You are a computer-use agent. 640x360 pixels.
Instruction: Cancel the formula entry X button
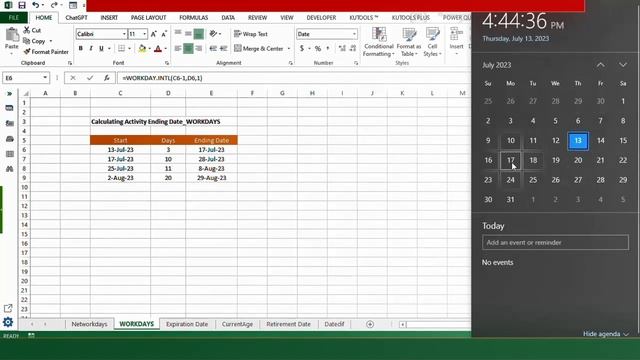73,78
